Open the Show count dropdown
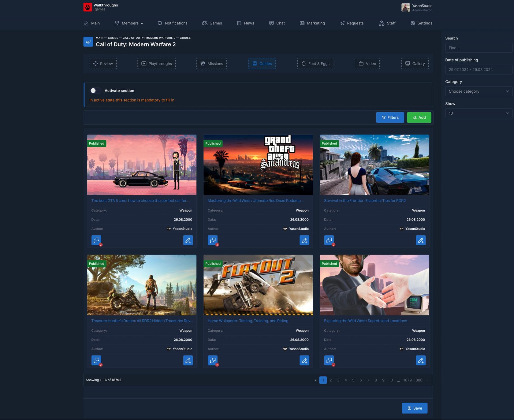This screenshot has width=514, height=420. [479, 113]
